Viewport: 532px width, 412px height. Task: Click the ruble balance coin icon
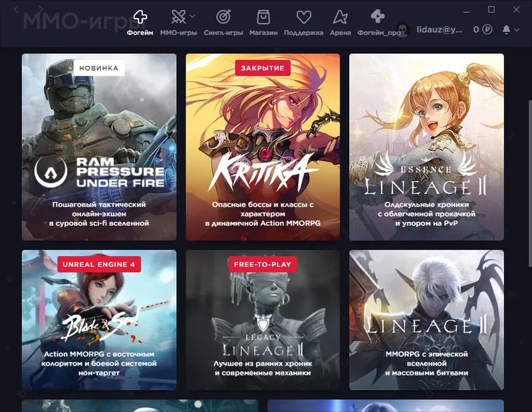(487, 30)
